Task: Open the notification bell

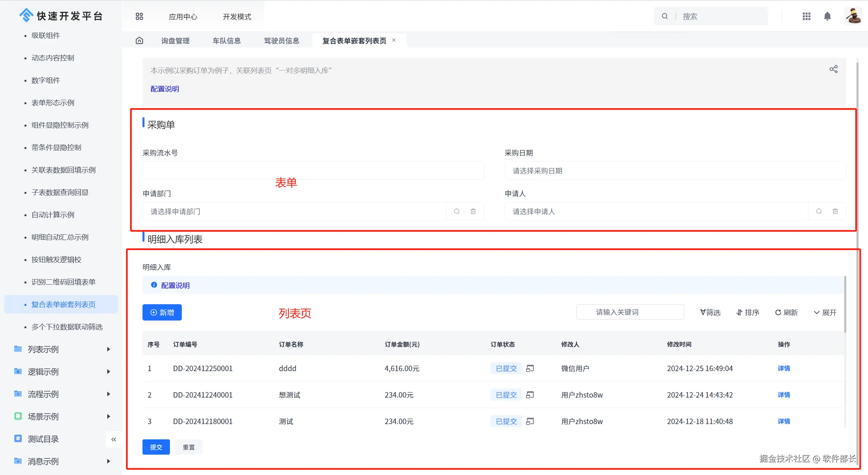Action: click(827, 16)
